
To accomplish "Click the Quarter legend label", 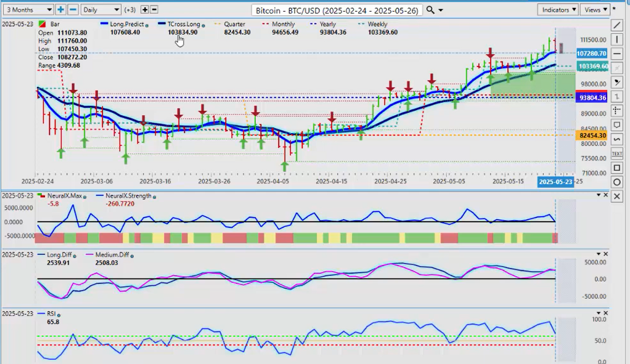I will [235, 24].
